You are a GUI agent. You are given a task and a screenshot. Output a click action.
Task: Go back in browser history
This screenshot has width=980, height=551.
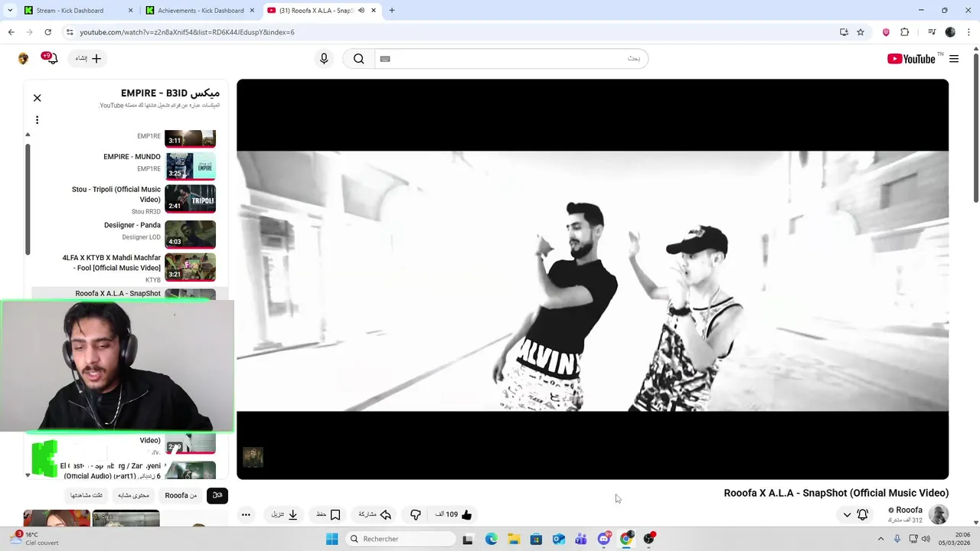pyautogui.click(x=11, y=32)
